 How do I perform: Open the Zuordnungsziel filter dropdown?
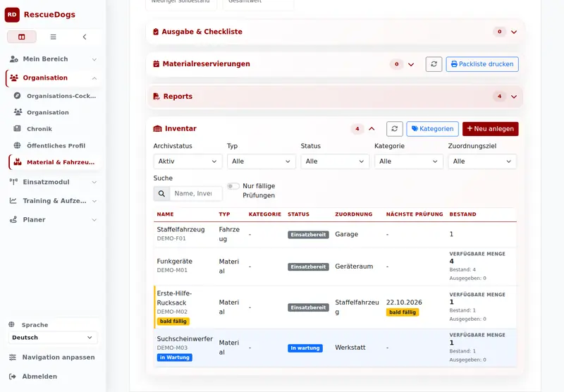tap(482, 161)
